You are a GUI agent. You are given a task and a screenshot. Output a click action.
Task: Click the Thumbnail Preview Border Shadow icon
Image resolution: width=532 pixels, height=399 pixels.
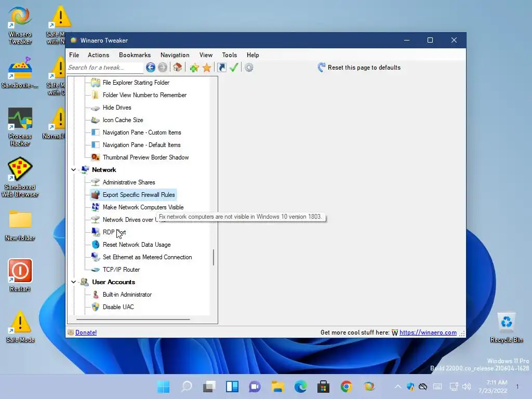click(96, 157)
